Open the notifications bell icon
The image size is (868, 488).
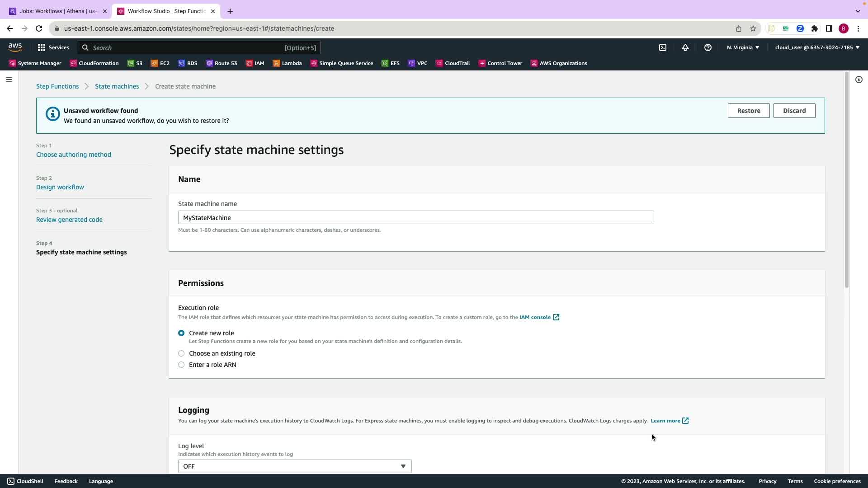point(685,47)
